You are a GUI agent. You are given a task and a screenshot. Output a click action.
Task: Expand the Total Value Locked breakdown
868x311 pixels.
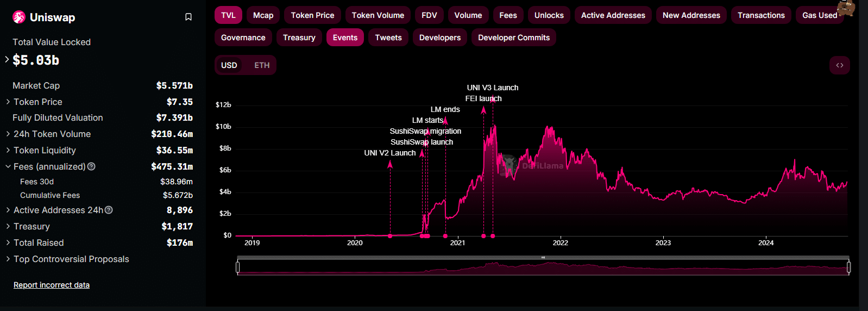7,59
